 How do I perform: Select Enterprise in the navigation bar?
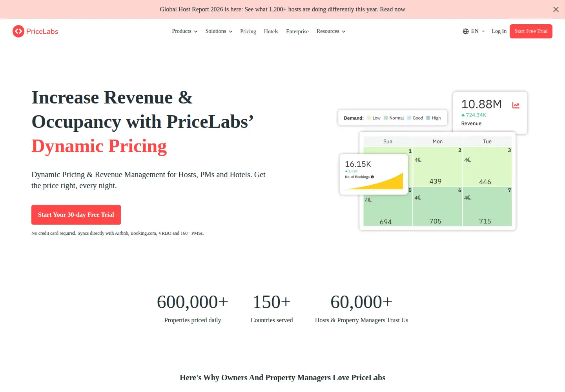point(297,31)
